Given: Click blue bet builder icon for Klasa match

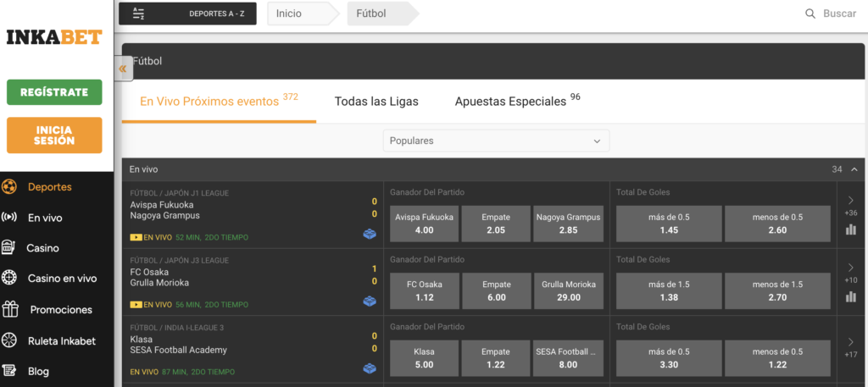Looking at the screenshot, I should [370, 368].
